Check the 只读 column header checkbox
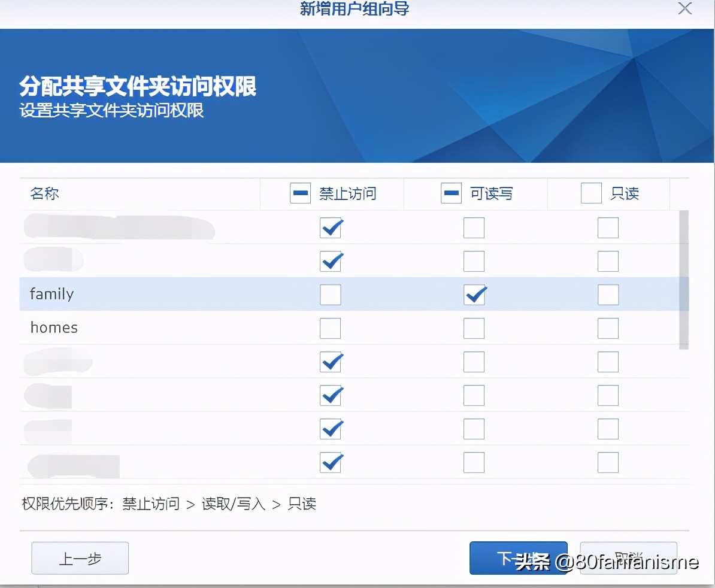Viewport: 715px width, 588px height. 591,193
